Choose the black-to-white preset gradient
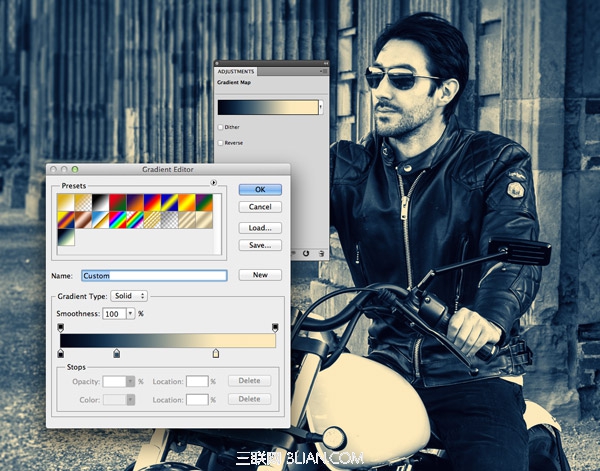Image resolution: width=600 pixels, height=471 pixels. 100,202
